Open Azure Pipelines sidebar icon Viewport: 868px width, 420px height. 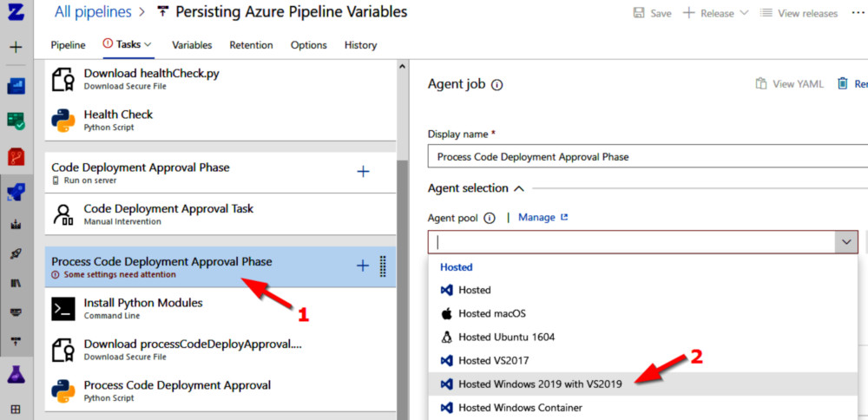16,193
